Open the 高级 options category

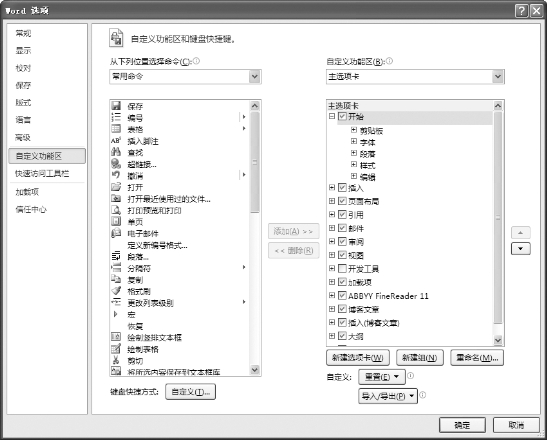(23, 137)
